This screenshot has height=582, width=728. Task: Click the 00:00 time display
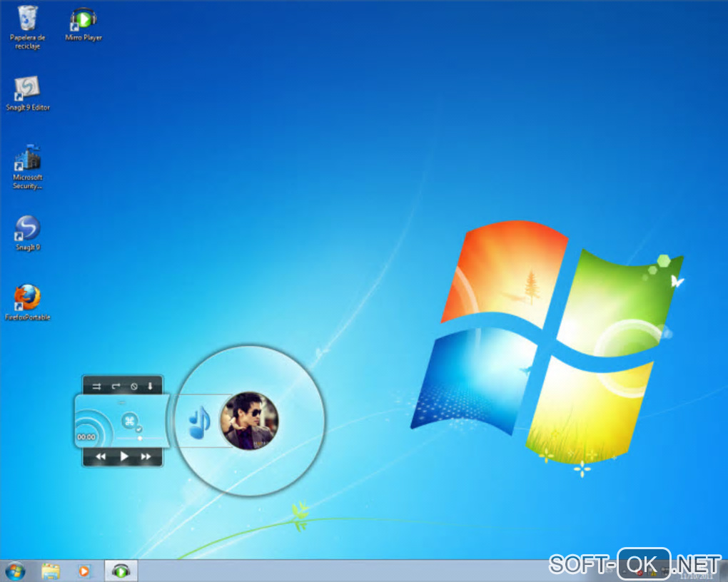click(x=86, y=437)
